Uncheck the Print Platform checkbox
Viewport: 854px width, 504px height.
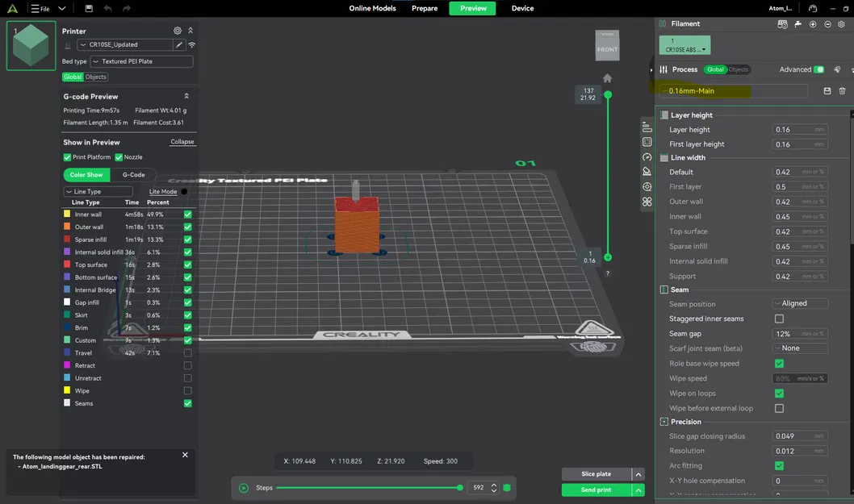coord(67,156)
